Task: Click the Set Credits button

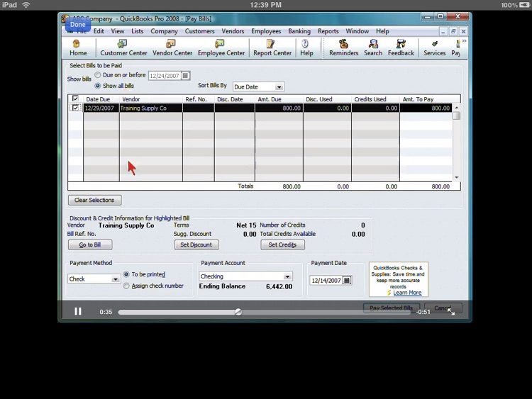Action: click(282, 245)
